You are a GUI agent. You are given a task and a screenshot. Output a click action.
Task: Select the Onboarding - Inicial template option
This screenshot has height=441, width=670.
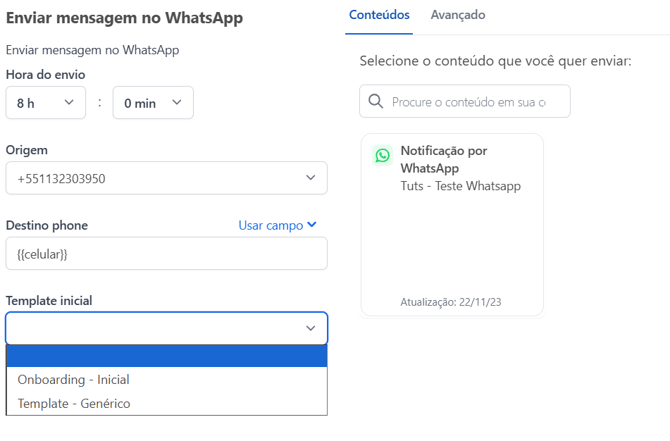[x=73, y=379]
